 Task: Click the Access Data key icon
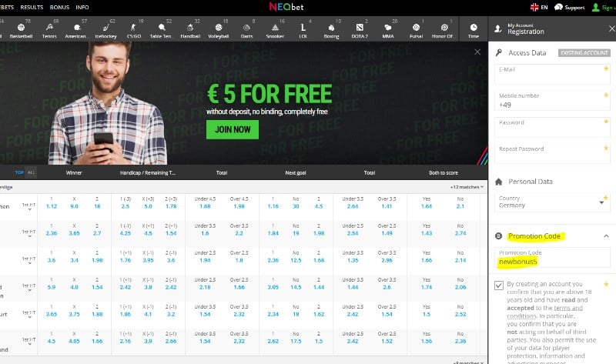point(498,52)
